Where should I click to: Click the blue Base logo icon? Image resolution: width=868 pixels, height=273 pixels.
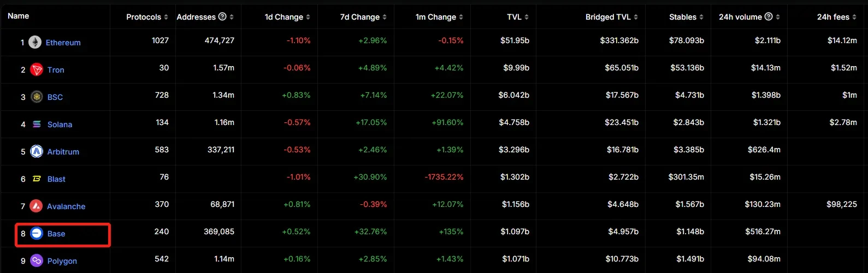tap(37, 233)
